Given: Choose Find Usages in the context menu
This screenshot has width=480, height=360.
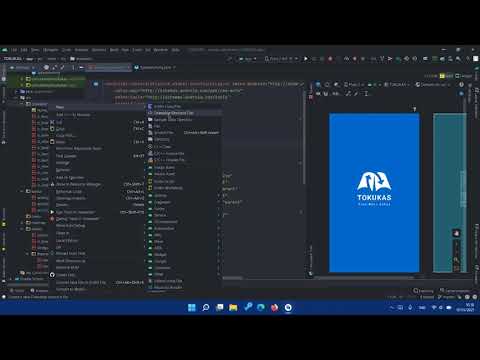Looking at the screenshot, I should 97,156.
